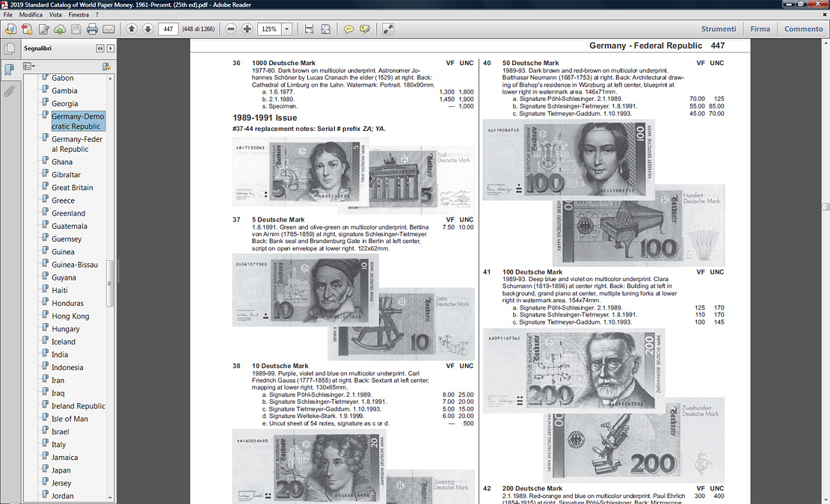Image resolution: width=830 pixels, height=504 pixels.
Task: Select the highlight text tool
Action: [365, 29]
